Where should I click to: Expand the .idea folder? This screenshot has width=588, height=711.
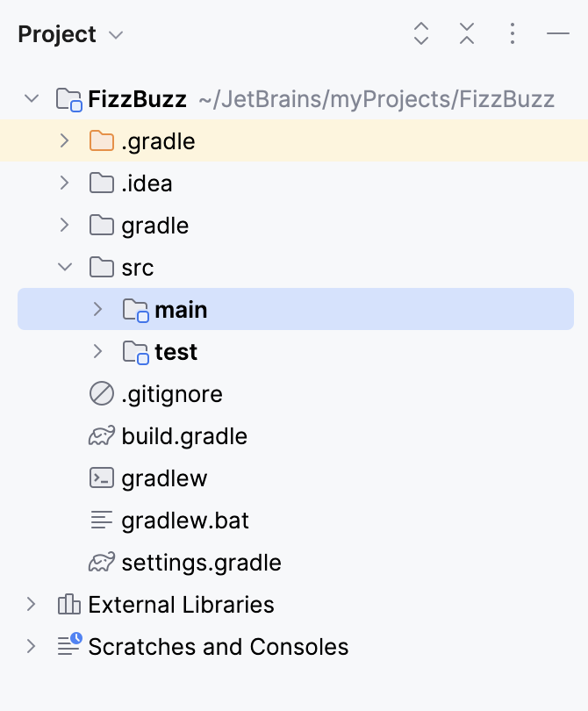click(x=63, y=183)
